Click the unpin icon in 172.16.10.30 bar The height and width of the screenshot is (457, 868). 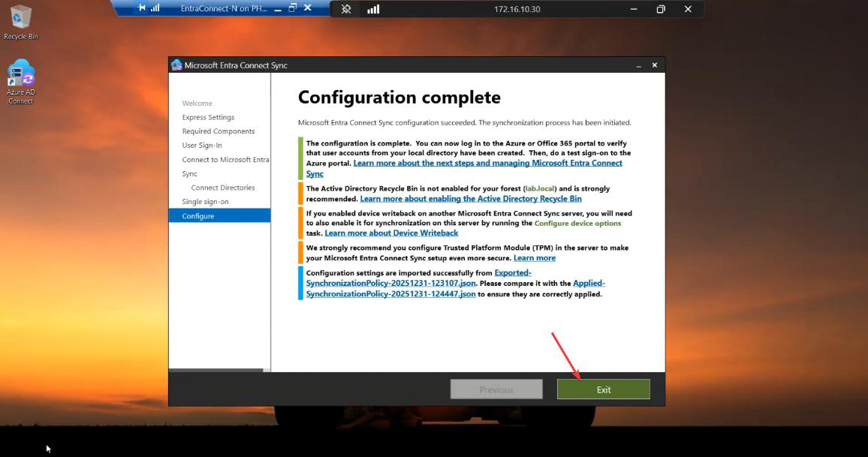346,9
